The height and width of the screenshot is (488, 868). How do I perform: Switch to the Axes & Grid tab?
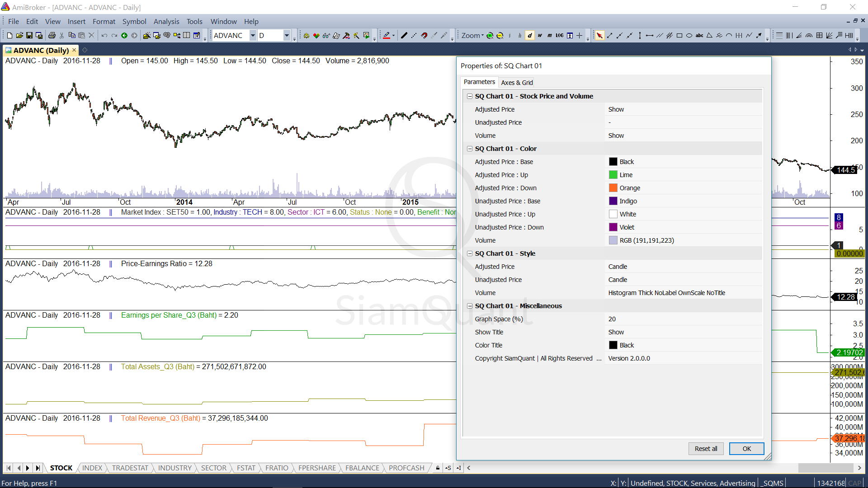click(517, 82)
